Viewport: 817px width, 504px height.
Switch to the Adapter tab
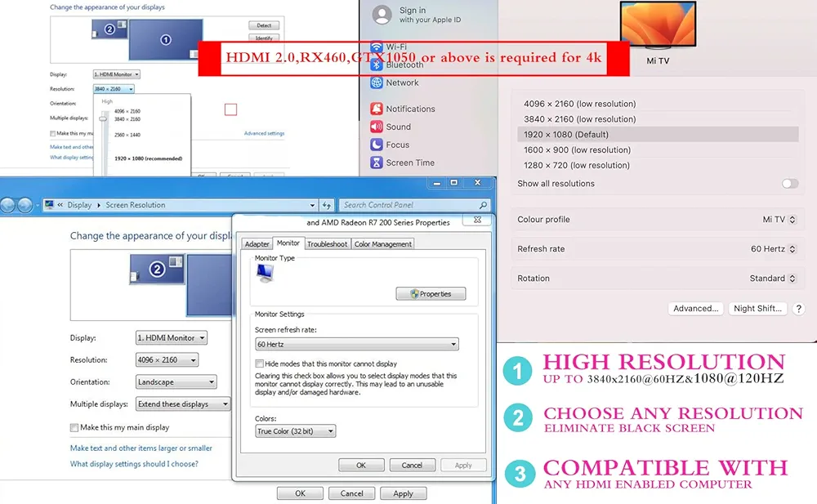(257, 243)
